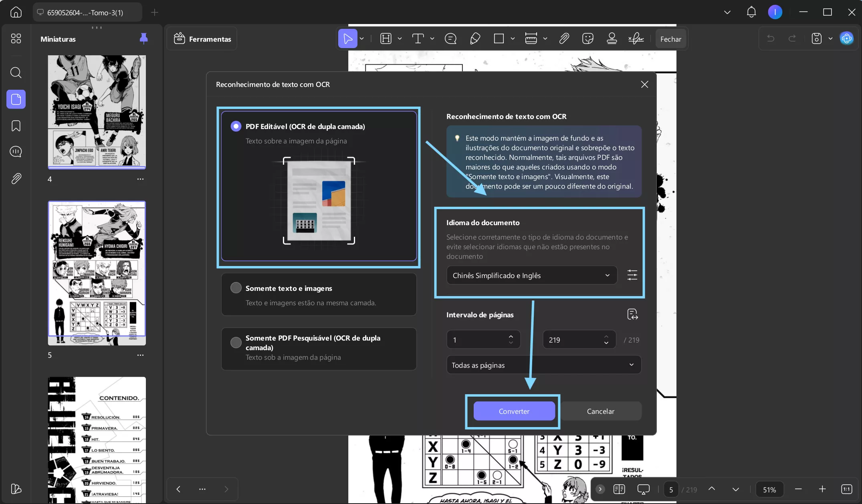This screenshot has height=504, width=862.
Task: Click the language settings sliders icon
Action: click(x=632, y=275)
